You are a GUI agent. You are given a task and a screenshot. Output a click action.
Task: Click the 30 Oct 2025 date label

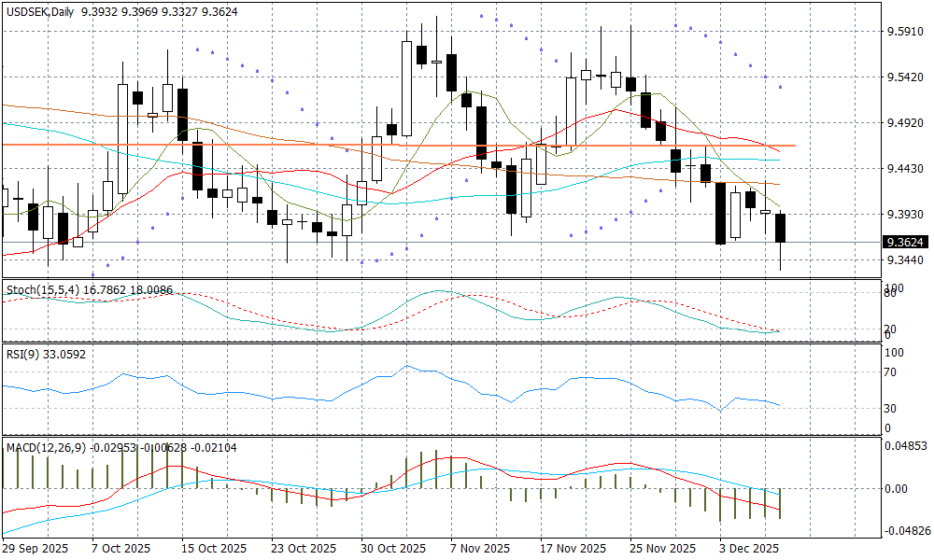click(393, 548)
